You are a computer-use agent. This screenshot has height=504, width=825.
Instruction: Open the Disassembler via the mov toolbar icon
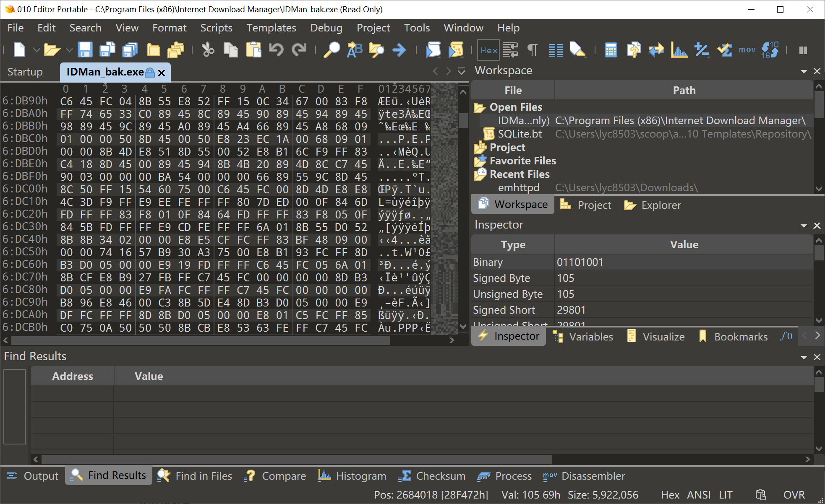coord(747,49)
